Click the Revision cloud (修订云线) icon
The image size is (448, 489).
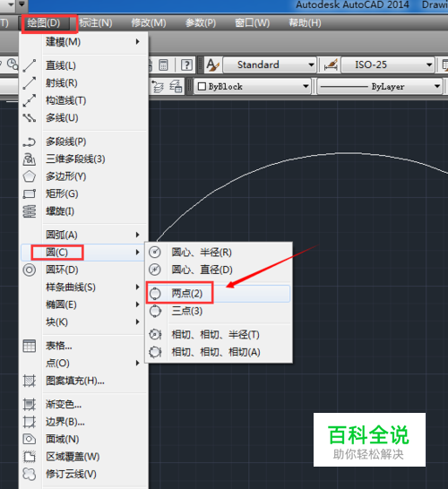(x=30, y=475)
